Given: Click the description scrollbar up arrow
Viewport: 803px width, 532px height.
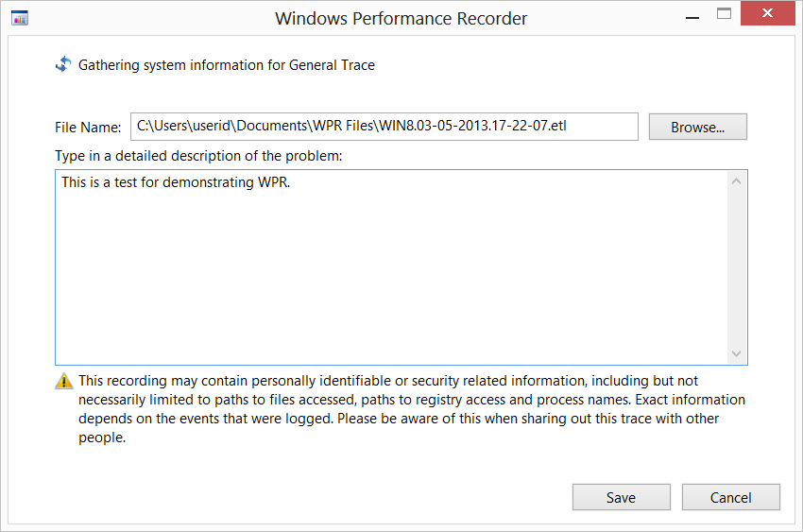Looking at the screenshot, I should coord(737,182).
